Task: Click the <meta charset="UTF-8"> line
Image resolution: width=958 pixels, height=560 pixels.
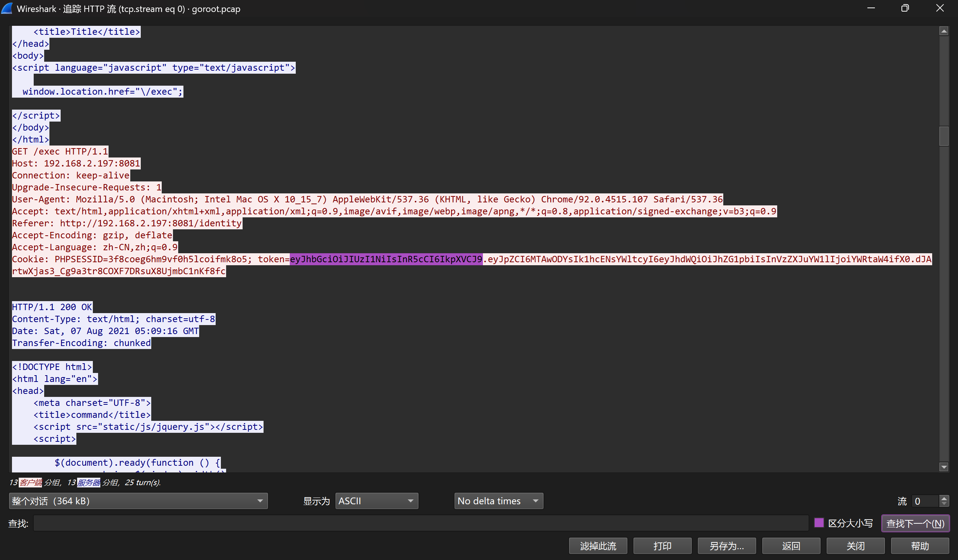Action: coord(92,403)
